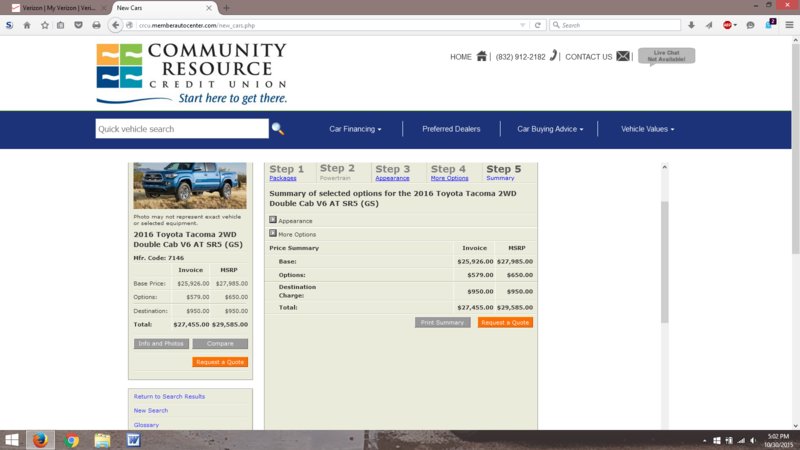Show hidden system tray icons arrow
Image resolution: width=800 pixels, height=450 pixels.
705,440
